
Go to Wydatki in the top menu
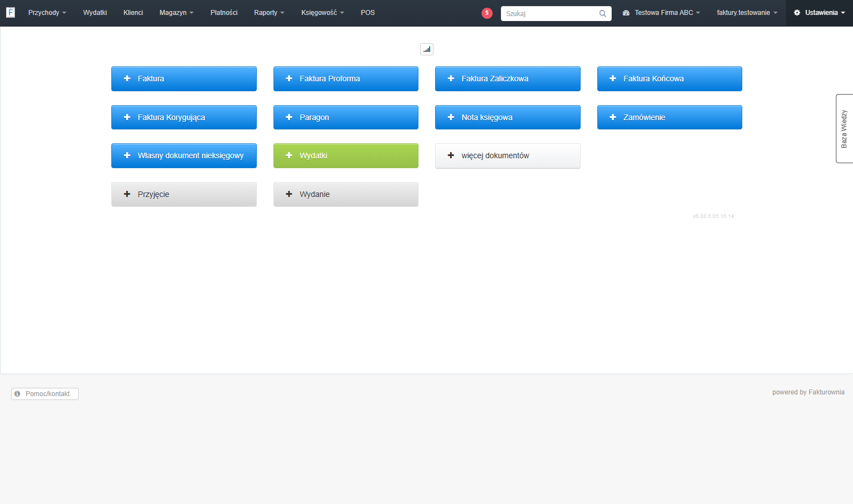point(95,13)
